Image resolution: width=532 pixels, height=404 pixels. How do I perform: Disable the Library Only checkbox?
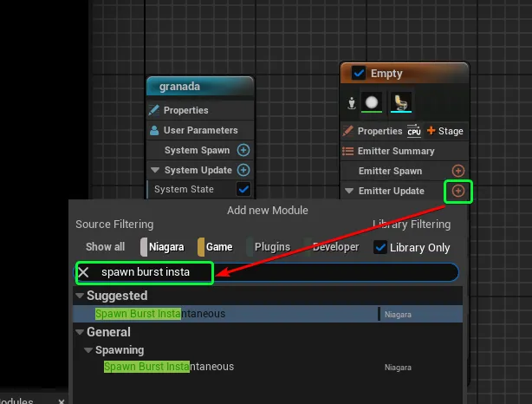[x=380, y=247]
